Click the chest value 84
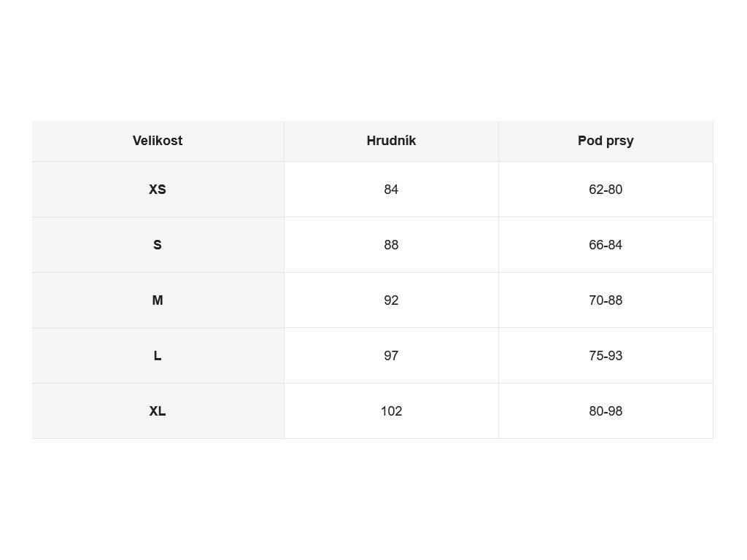Viewport: 747px width, 560px height. [x=391, y=190]
